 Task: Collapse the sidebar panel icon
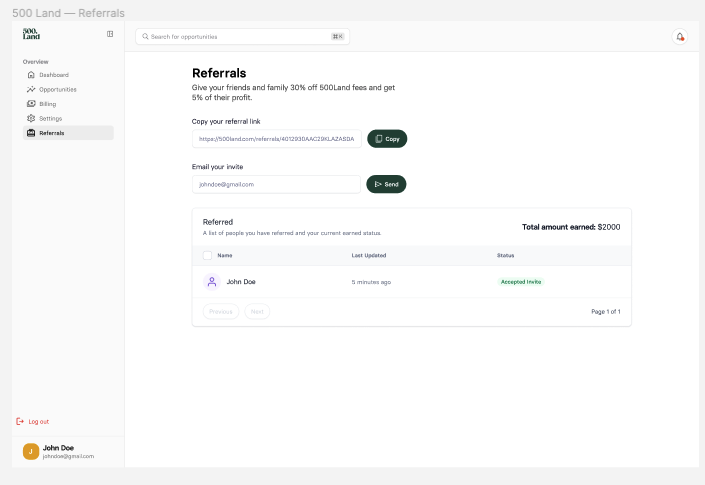[110, 34]
